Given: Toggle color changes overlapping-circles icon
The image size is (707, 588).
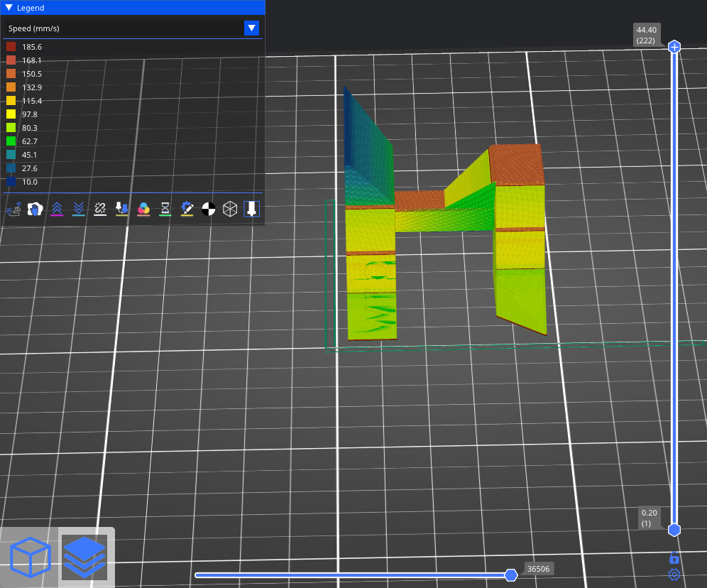Looking at the screenshot, I should tap(143, 209).
